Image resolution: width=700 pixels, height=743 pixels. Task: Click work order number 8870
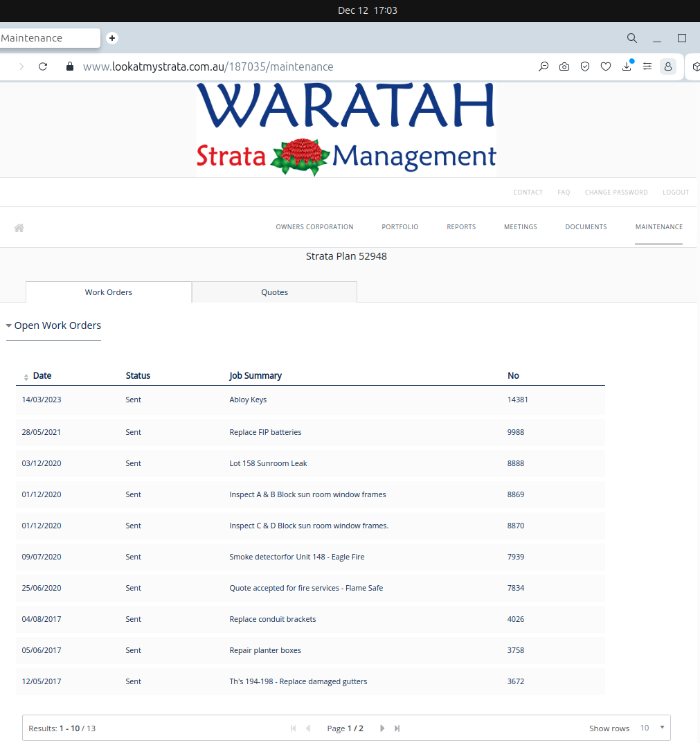(x=516, y=526)
